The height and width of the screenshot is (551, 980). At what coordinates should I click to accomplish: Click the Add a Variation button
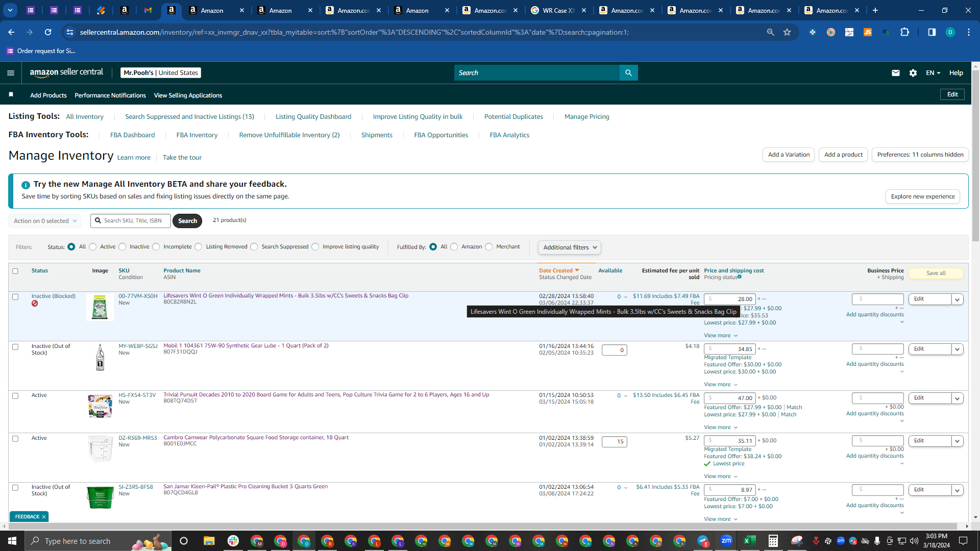pyautogui.click(x=789, y=155)
